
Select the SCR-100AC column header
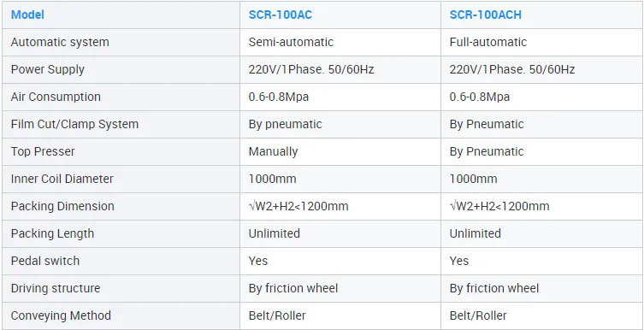pyautogui.click(x=340, y=15)
